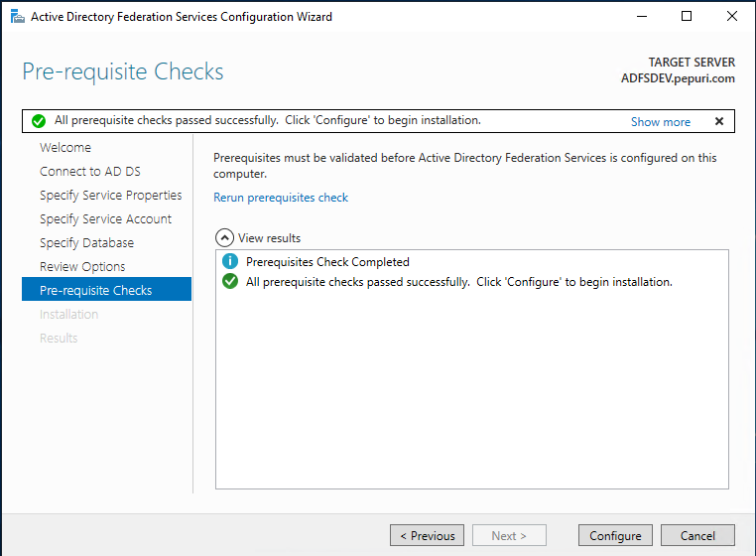The width and height of the screenshot is (756, 556).
Task: Cancel the configuration wizard
Action: (x=697, y=535)
